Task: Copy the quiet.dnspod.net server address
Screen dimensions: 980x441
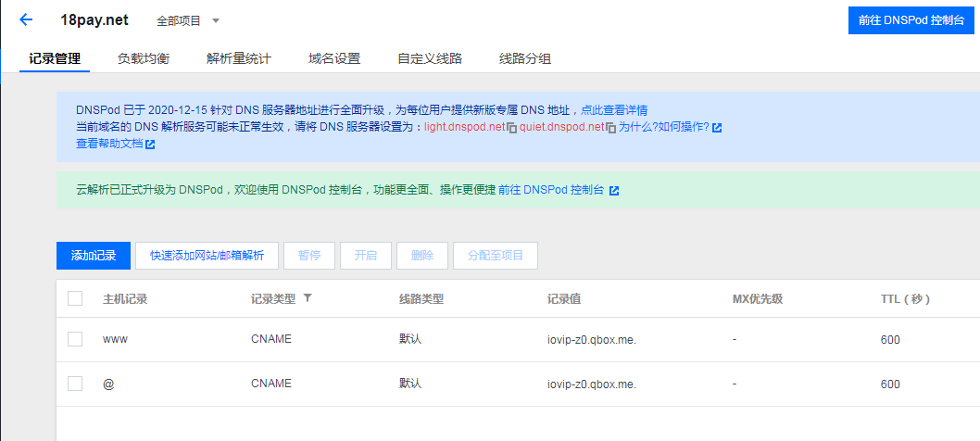Action: point(610,127)
